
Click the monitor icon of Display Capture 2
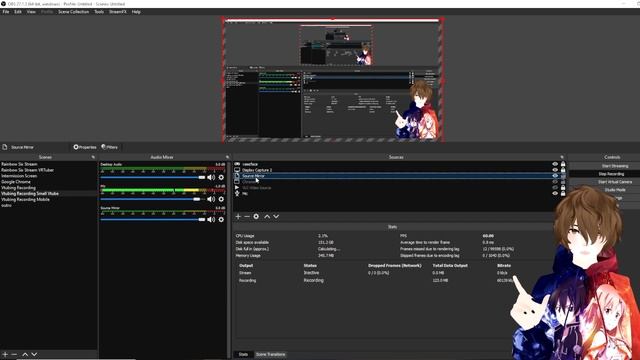pos(237,170)
